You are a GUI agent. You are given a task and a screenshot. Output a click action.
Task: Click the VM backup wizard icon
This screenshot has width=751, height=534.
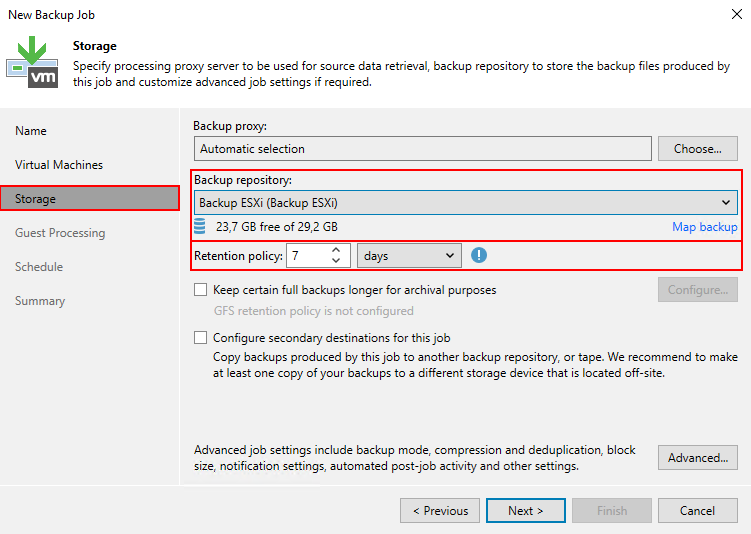coord(32,62)
